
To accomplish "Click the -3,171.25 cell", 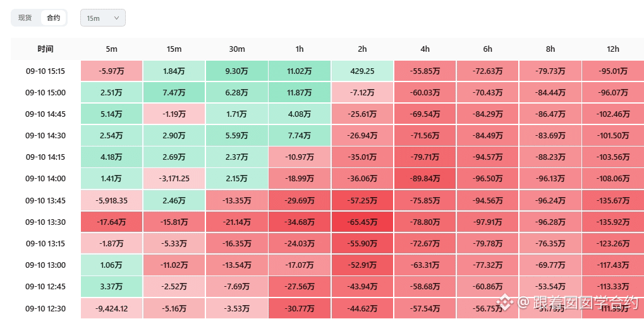I will coord(174,179).
